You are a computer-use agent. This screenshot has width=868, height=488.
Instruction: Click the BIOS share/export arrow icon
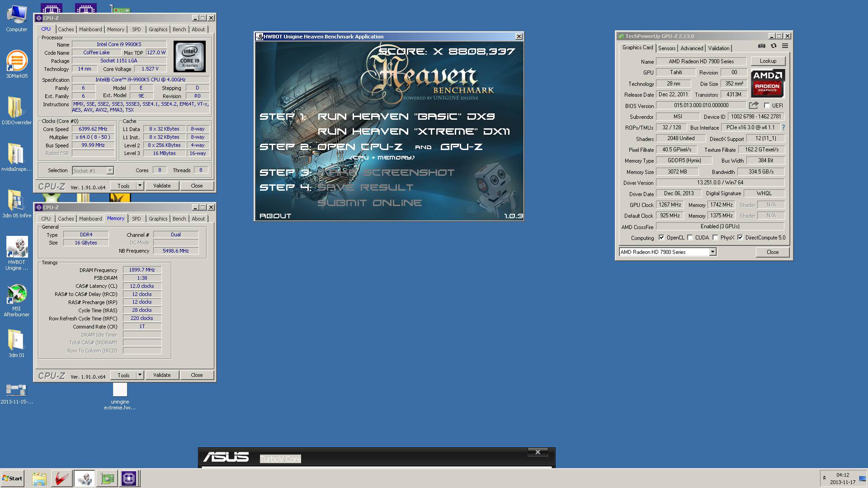(754, 105)
